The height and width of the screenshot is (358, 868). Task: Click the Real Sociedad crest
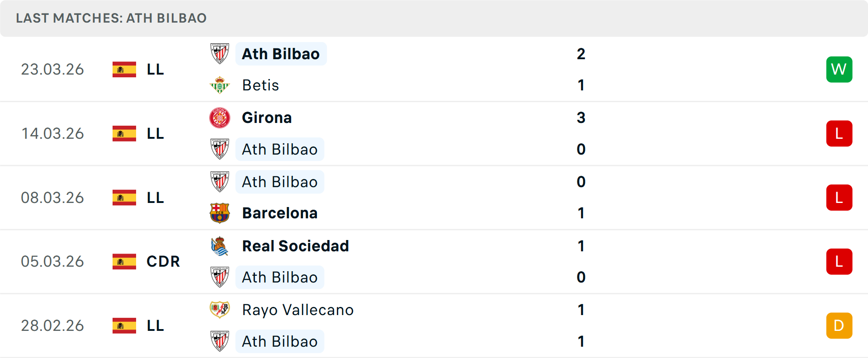[x=220, y=246]
